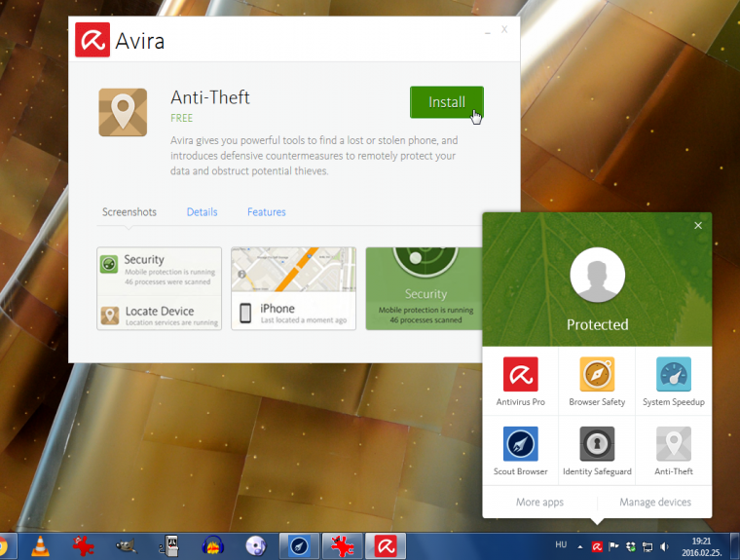The width and height of the screenshot is (740, 560).
Task: View the iPhone map screenshot thumbnail
Action: pyautogui.click(x=293, y=288)
